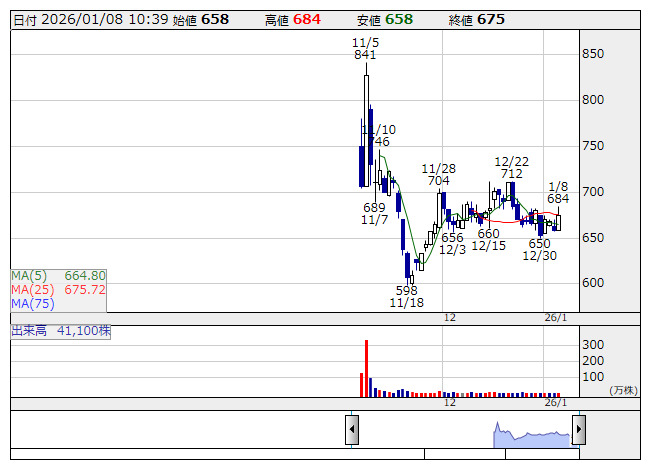The width and height of the screenshot is (653, 470).
Task: Select the MA(5) moving average label
Action: click(29, 276)
